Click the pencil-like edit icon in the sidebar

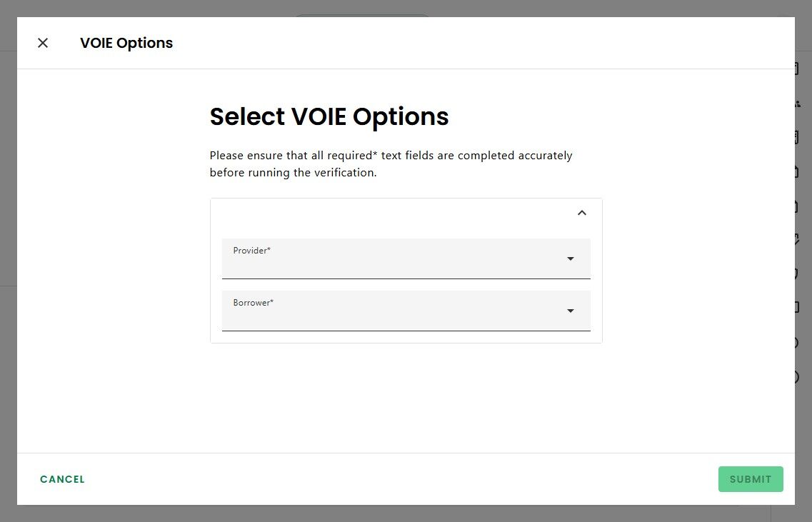(796, 239)
